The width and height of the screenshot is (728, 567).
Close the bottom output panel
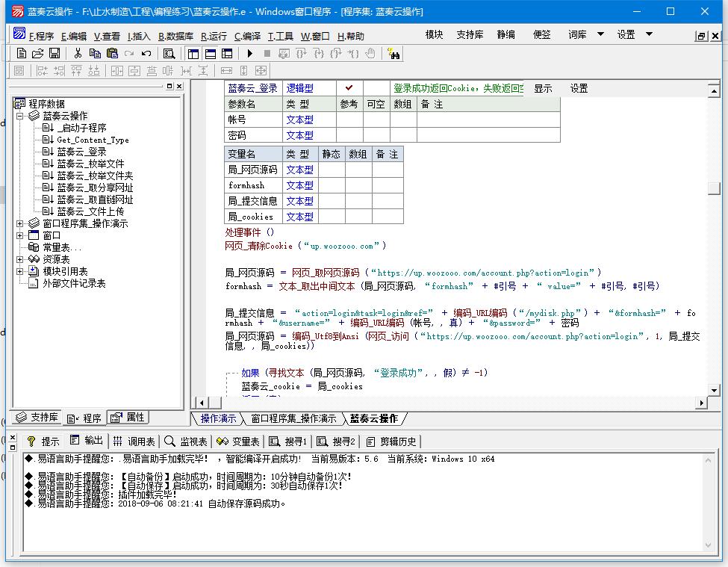[13, 438]
